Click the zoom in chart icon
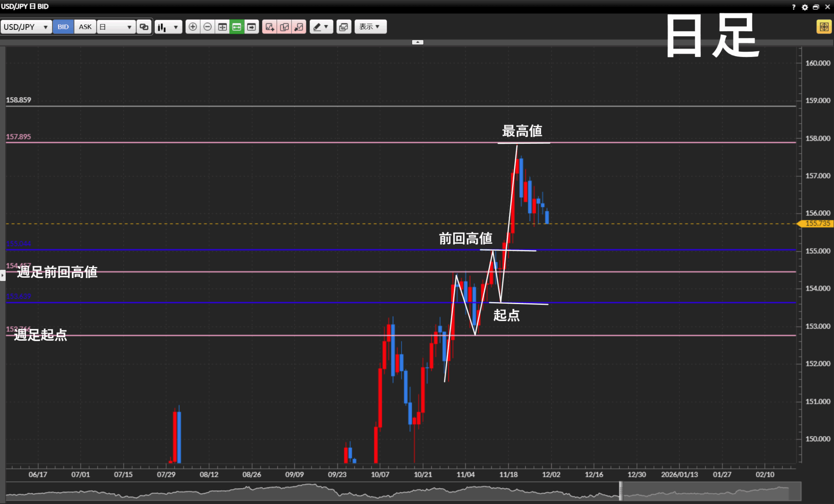Screen dimensions: 834x504 tap(193, 27)
